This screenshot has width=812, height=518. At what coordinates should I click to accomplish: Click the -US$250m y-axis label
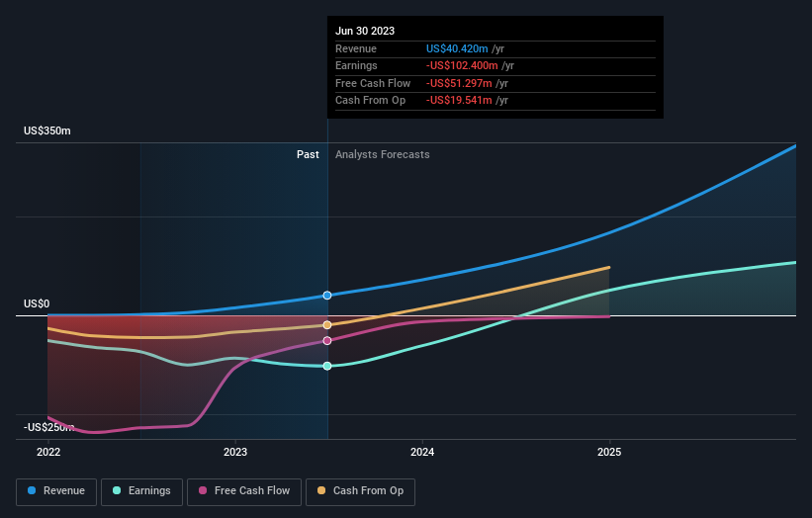(49, 427)
